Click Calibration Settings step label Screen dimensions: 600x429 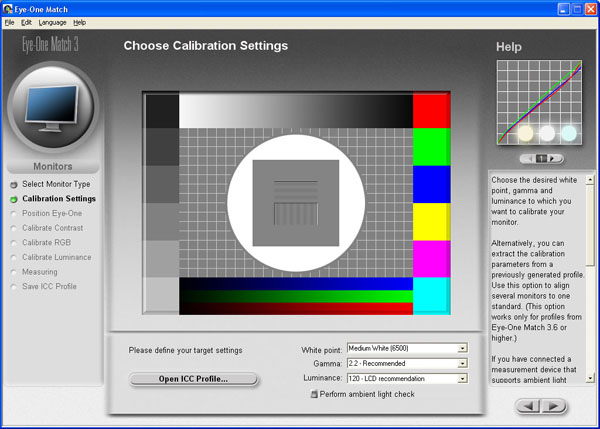[59, 199]
